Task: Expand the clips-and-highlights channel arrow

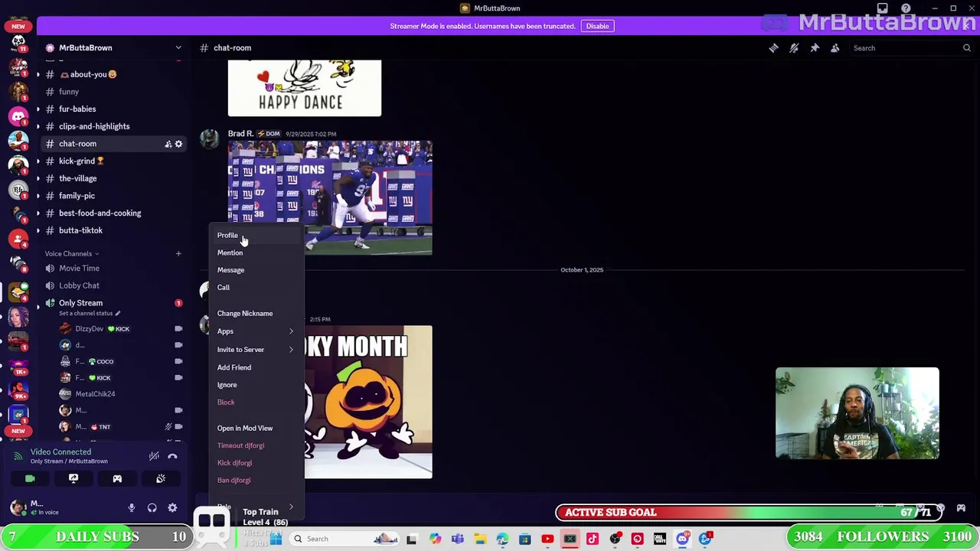Action: [x=38, y=126]
